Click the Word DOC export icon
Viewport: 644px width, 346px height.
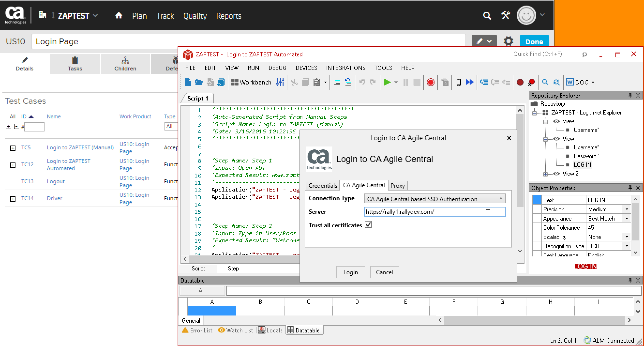[570, 82]
